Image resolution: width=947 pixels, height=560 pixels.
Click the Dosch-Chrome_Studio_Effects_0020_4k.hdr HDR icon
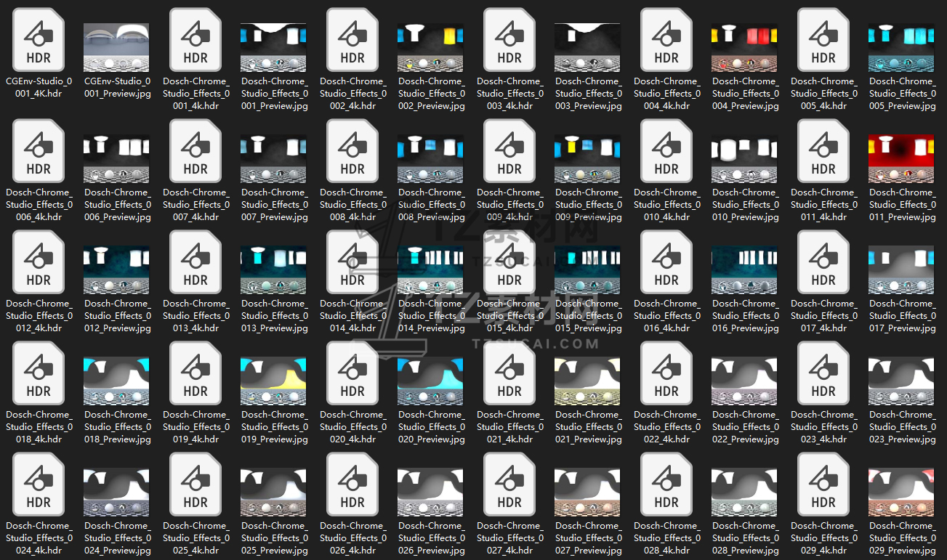click(352, 373)
